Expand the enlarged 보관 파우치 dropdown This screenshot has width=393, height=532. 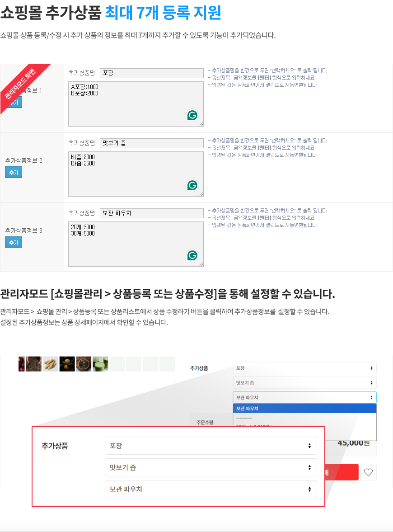click(x=211, y=489)
